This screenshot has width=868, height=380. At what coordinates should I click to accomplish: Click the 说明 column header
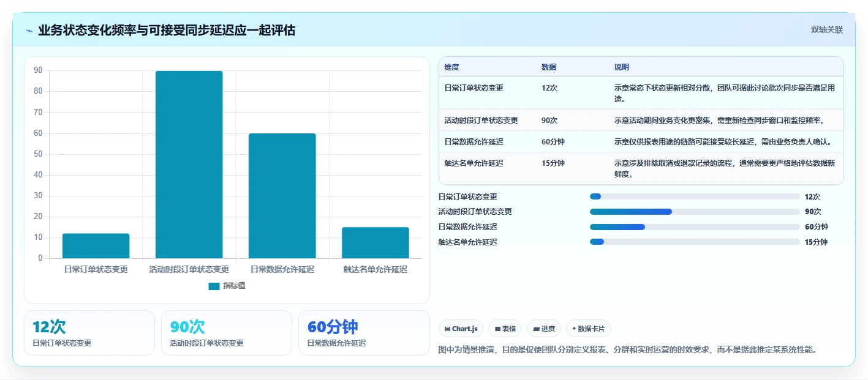pos(622,67)
